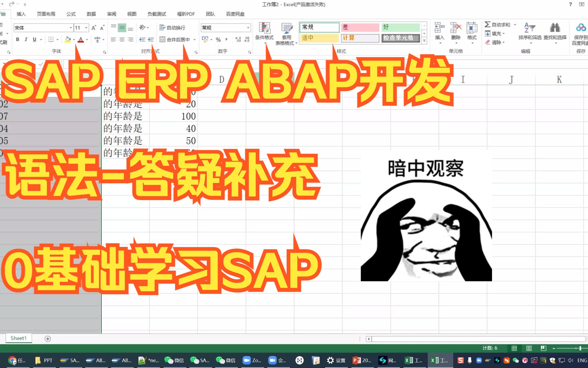The height and width of the screenshot is (368, 588).
Task: Increase decimal places icon
Action: [x=238, y=39]
